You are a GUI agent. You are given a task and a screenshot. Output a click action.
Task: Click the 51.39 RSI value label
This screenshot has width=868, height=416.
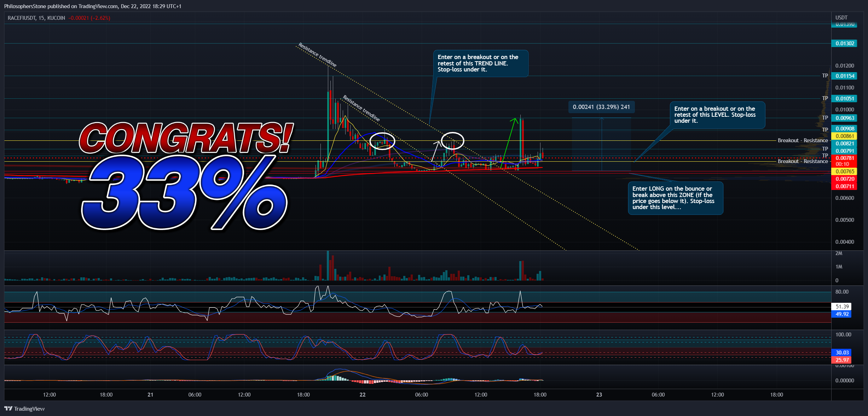[x=842, y=307]
